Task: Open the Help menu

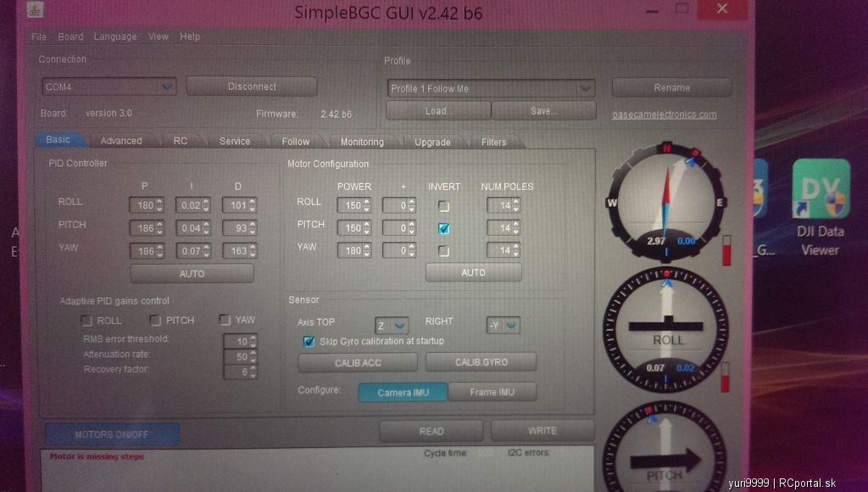Action: (x=190, y=36)
